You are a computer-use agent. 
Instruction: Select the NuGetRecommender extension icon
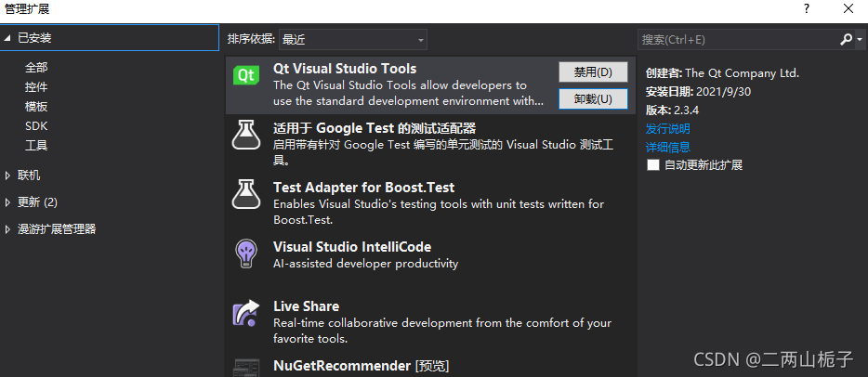click(245, 368)
